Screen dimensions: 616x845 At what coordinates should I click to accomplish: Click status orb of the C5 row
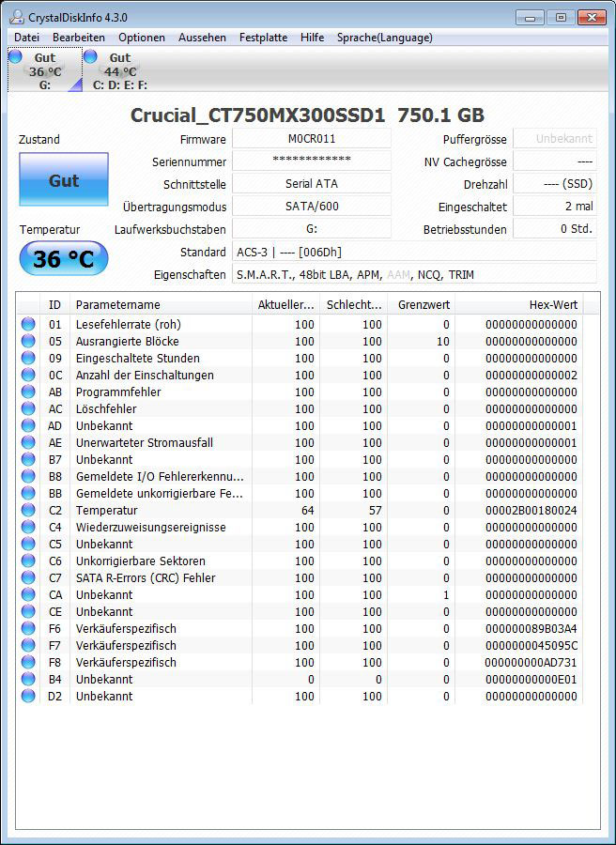[x=28, y=544]
